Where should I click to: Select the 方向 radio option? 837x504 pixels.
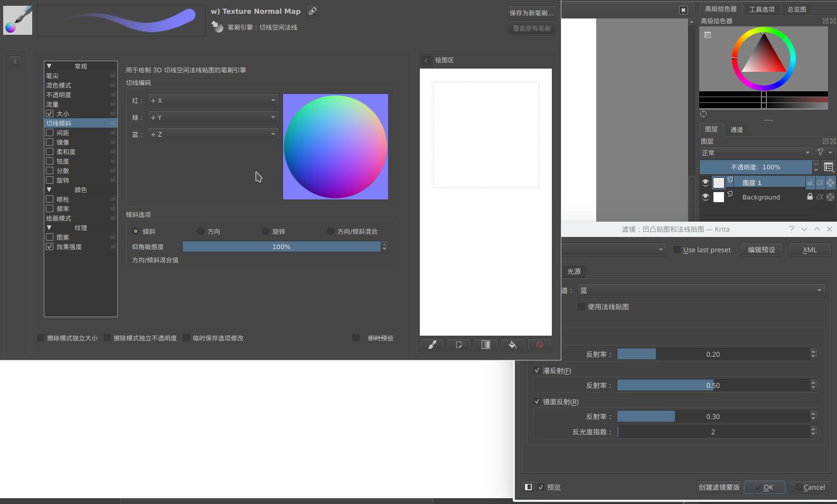point(201,231)
